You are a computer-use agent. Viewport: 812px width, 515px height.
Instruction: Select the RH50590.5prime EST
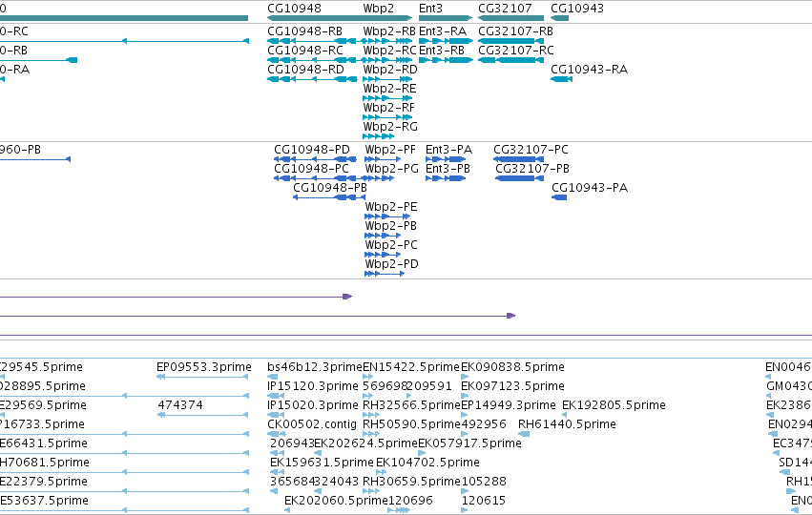click(x=411, y=424)
